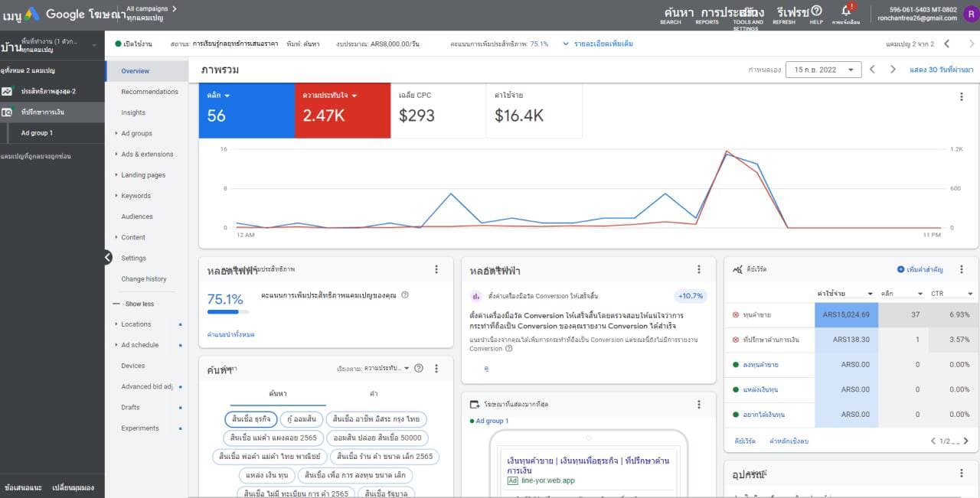Go to next keywords page arrow
The height and width of the screenshot is (498, 980).
[965, 441]
